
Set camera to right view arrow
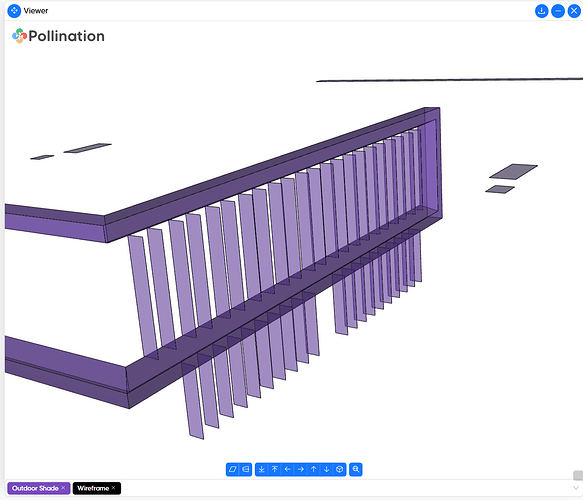pos(300,469)
